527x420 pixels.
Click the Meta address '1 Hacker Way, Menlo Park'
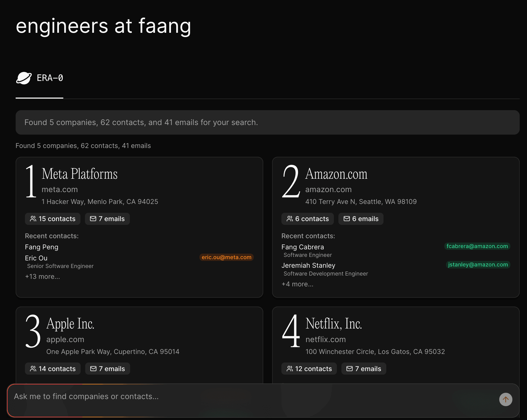pyautogui.click(x=100, y=202)
